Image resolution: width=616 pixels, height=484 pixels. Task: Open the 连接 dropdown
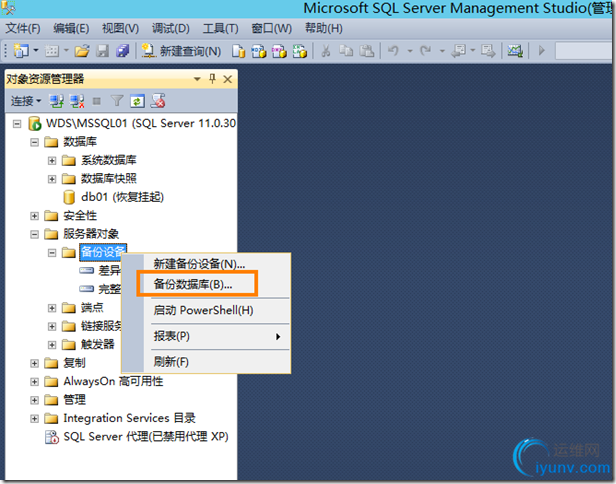(x=26, y=101)
